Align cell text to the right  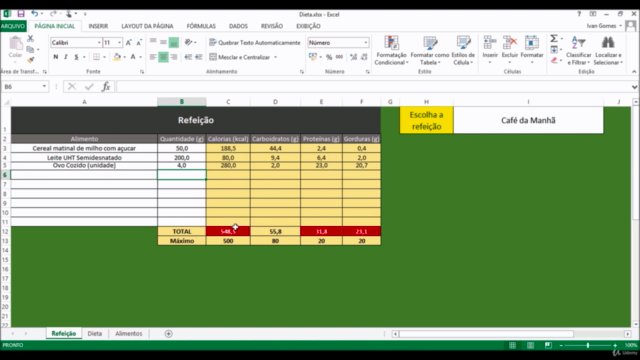pyautogui.click(x=174, y=57)
